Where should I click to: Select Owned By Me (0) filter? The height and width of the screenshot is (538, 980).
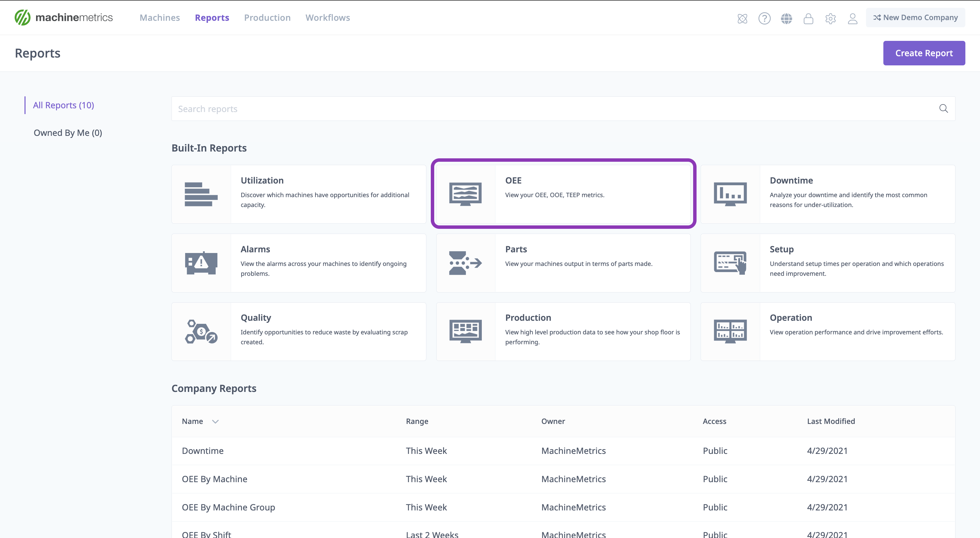click(x=68, y=132)
